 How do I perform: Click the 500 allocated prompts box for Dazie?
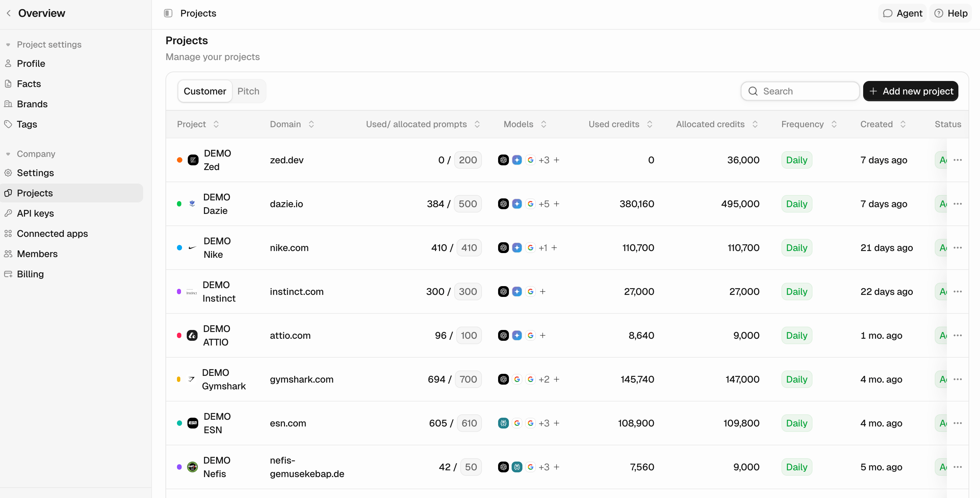[468, 204]
